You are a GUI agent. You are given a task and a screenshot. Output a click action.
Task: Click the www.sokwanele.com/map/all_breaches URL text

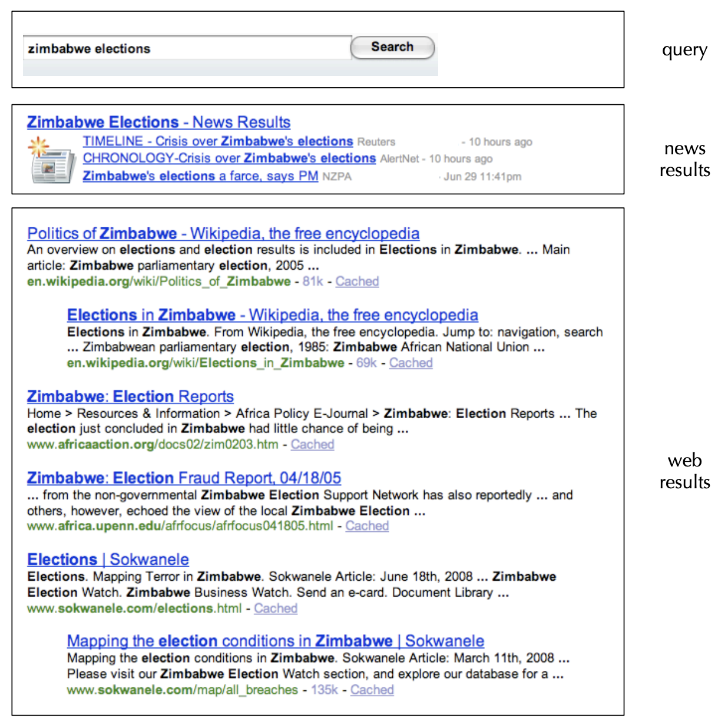pyautogui.click(x=183, y=690)
